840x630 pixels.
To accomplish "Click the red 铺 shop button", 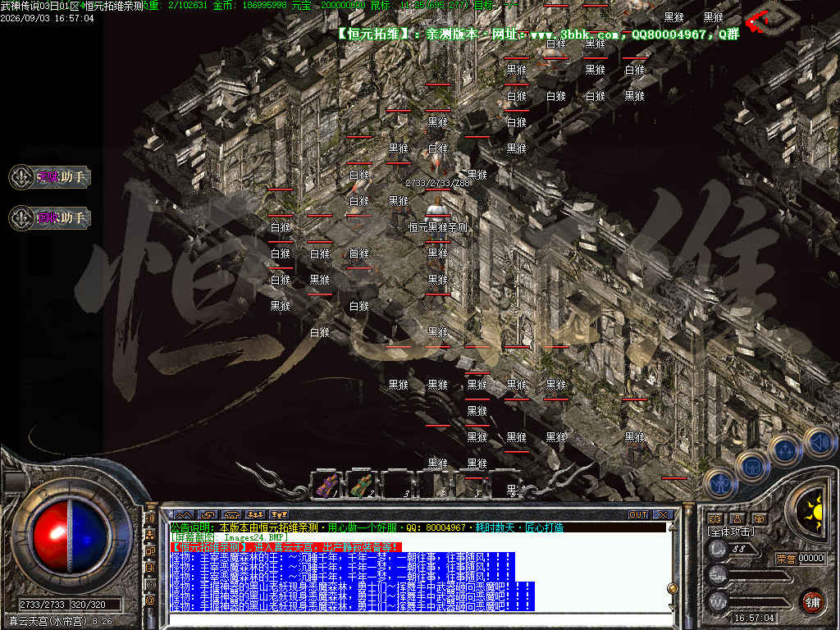I will click(x=813, y=601).
